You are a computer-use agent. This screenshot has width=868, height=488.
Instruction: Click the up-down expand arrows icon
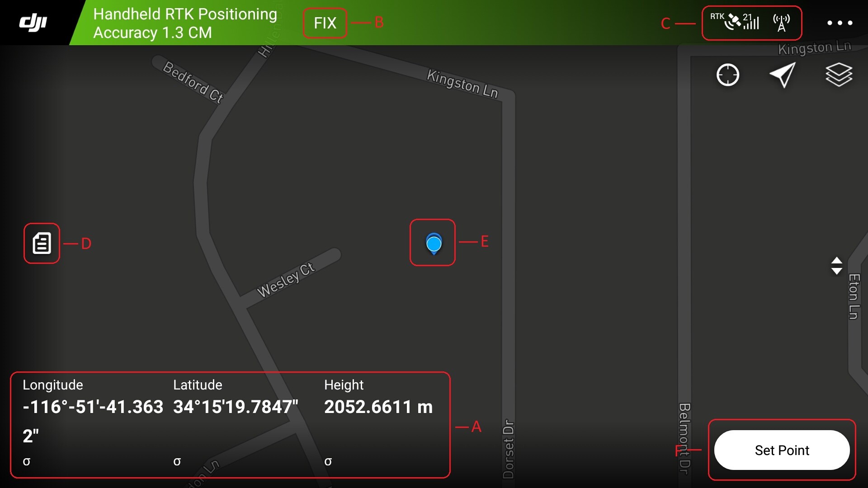[837, 266]
